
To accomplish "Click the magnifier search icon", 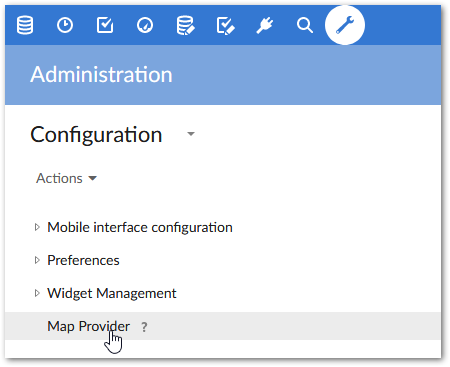I will [305, 25].
